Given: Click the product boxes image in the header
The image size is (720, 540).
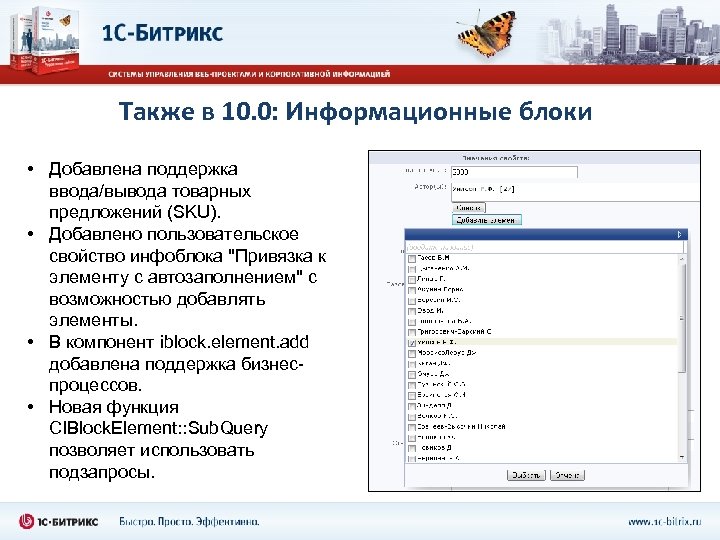Looking at the screenshot, I should tap(45, 40).
